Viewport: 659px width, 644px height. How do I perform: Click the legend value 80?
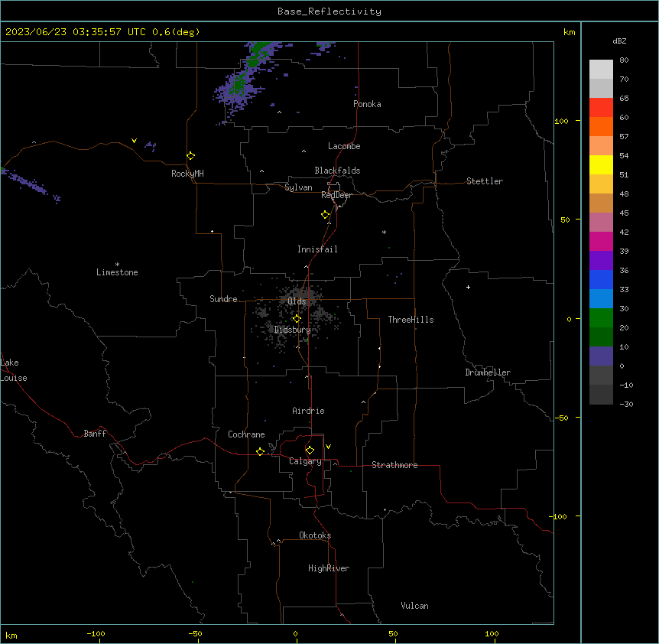(x=624, y=60)
